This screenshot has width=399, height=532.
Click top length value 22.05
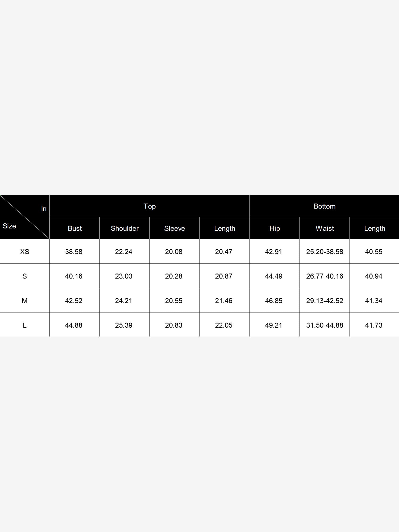click(x=224, y=325)
